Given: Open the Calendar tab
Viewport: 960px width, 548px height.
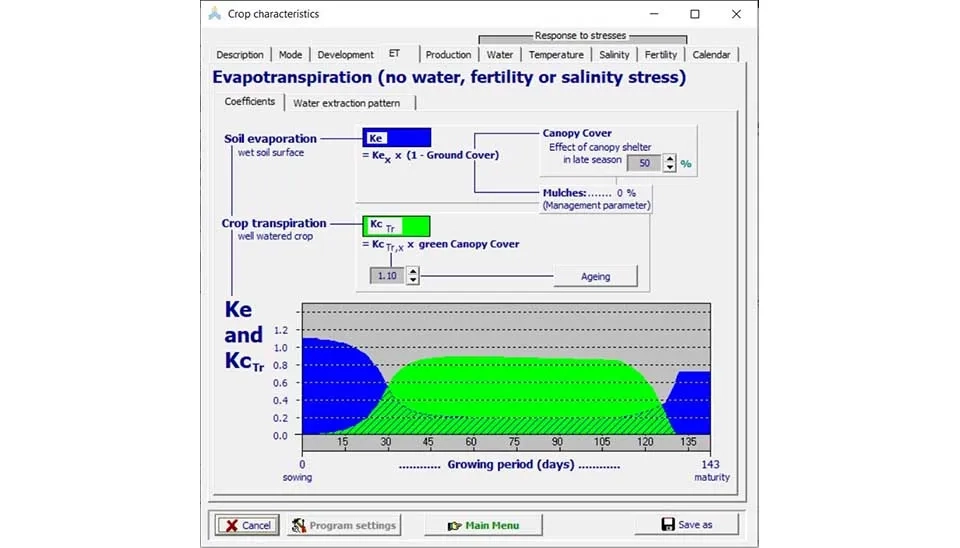Looking at the screenshot, I should 711,55.
